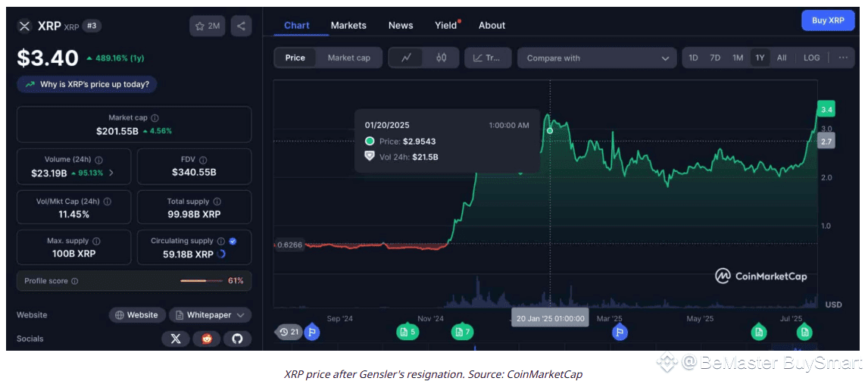Click the 3.4 current price label
The image size is (868, 381).
[x=827, y=110]
